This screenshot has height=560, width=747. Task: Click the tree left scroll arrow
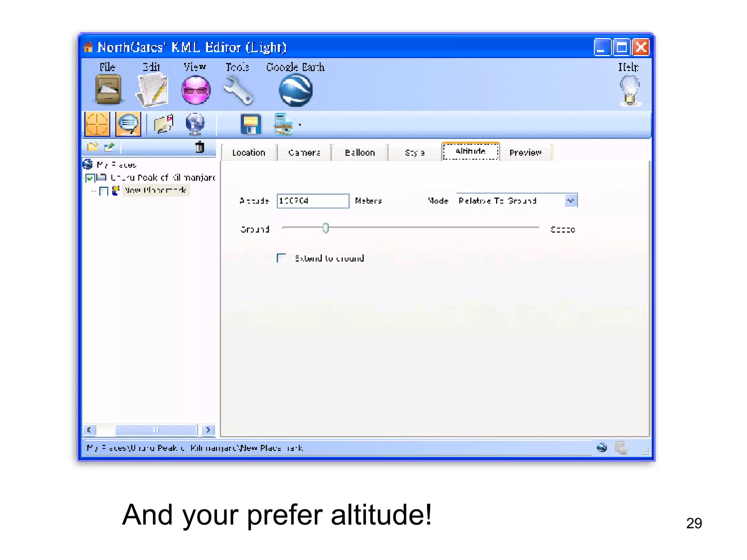89,429
